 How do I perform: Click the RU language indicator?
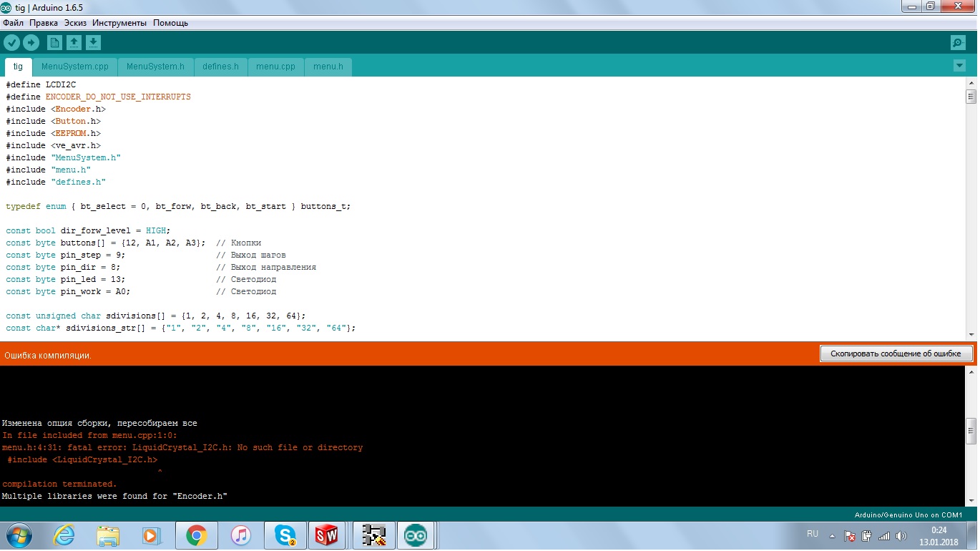tap(813, 534)
